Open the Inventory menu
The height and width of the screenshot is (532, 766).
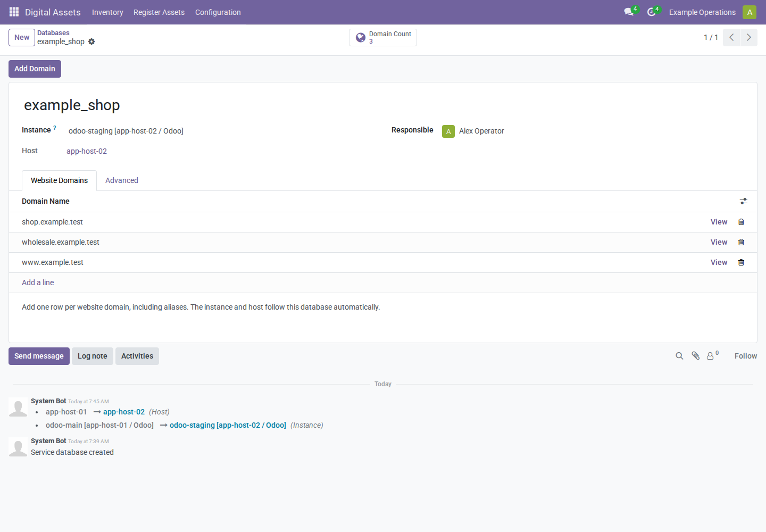[107, 12]
